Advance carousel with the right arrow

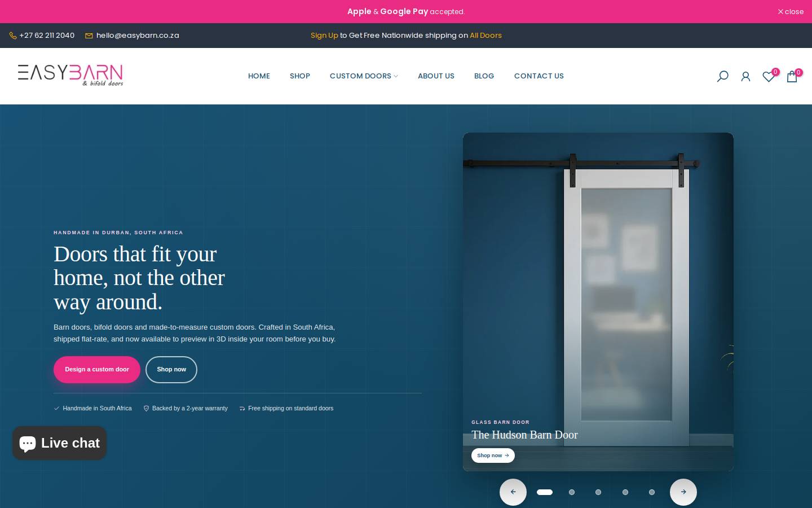pyautogui.click(x=683, y=492)
